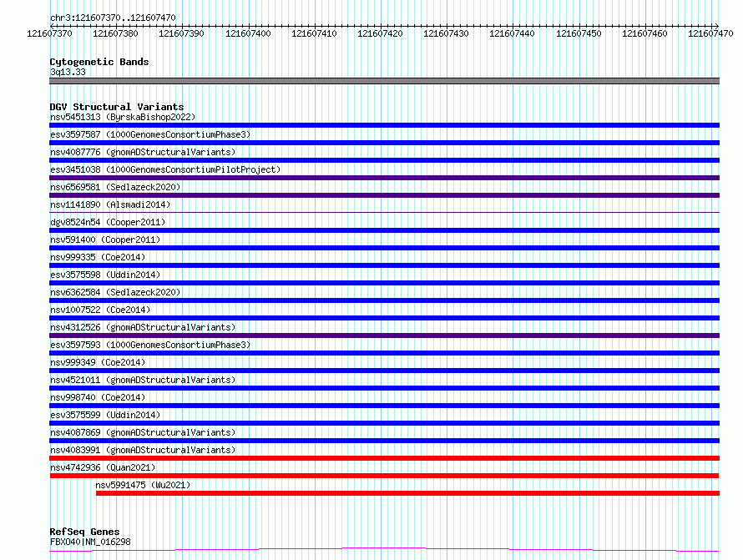Click ruler position 121607410
The height and width of the screenshot is (560, 743).
coord(314,33)
